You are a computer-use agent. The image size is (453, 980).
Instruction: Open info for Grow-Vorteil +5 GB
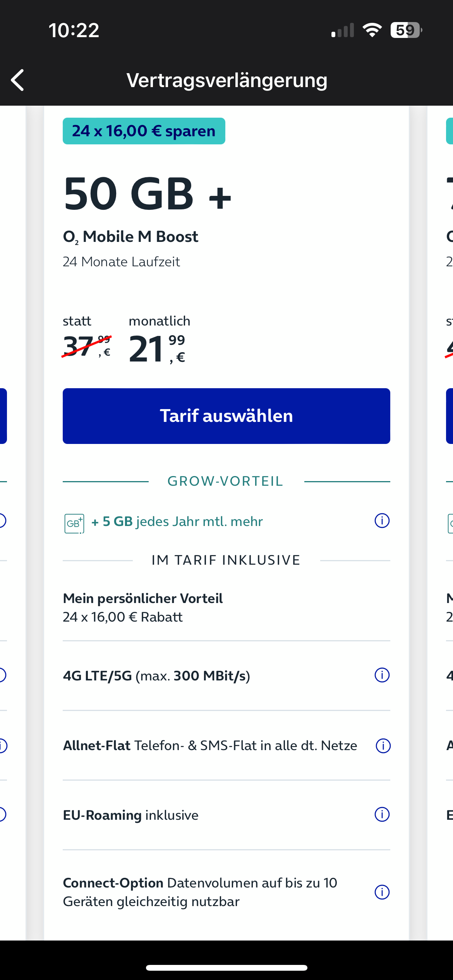point(382,521)
